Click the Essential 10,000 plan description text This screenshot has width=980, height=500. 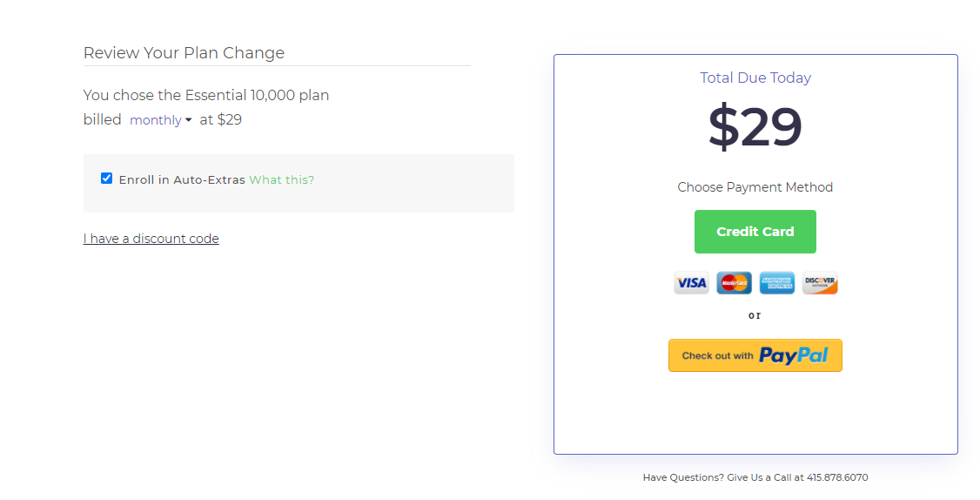[205, 95]
